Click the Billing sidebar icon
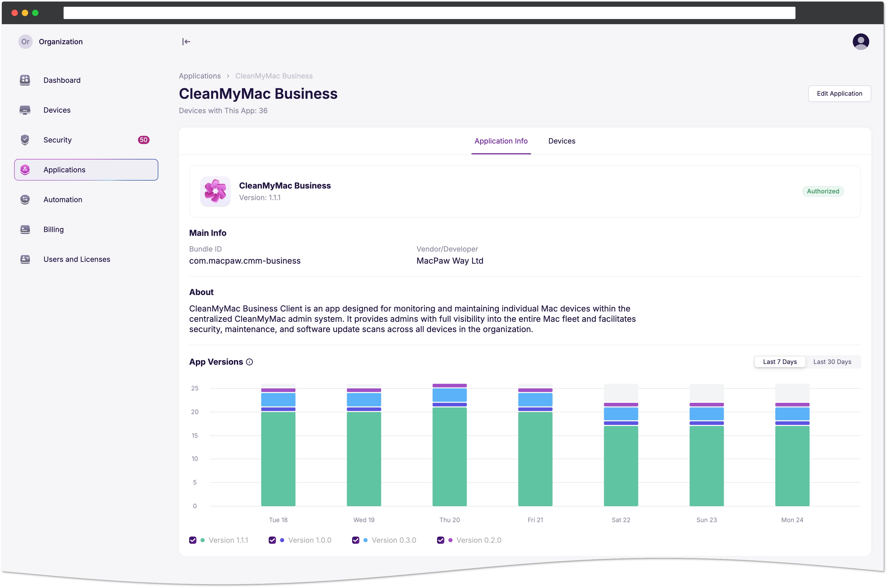Screen dimensions: 887x588 (x=25, y=229)
